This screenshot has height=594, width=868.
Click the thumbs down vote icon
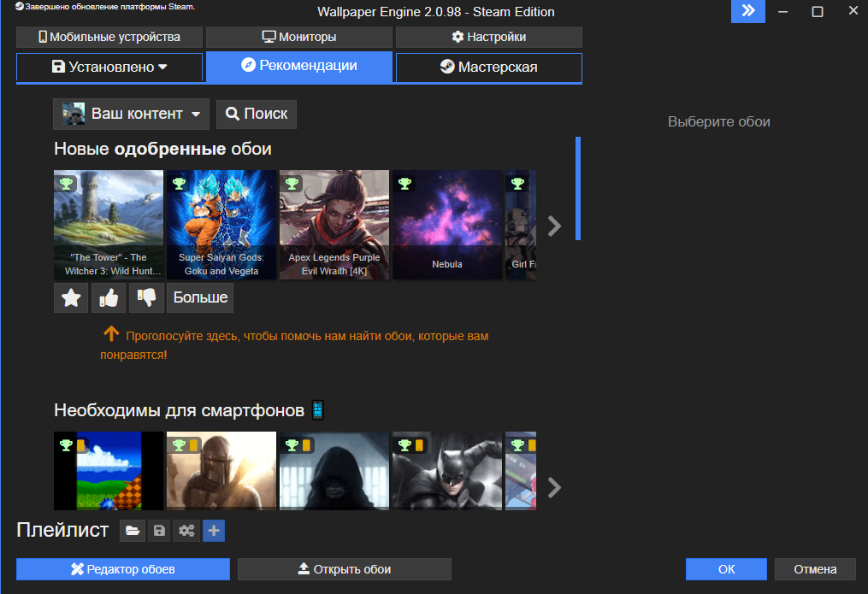(146, 297)
